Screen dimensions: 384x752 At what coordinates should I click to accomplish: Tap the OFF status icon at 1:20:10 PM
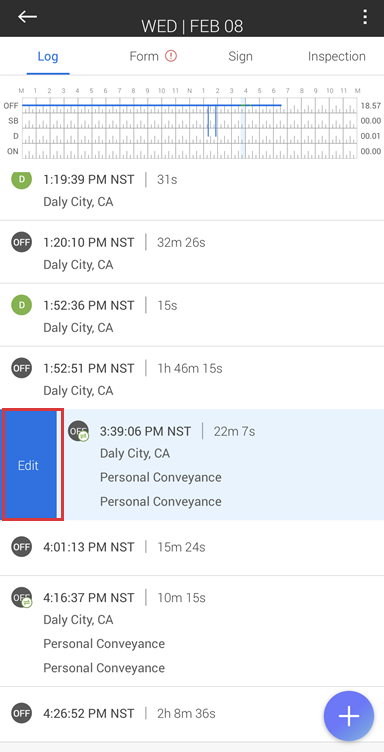[22, 242]
